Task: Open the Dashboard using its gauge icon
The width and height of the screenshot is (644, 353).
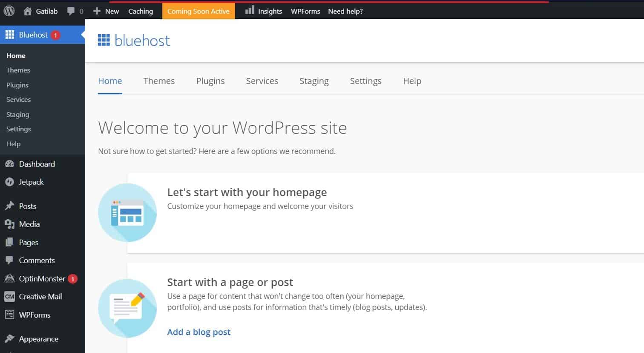Action: (9, 164)
